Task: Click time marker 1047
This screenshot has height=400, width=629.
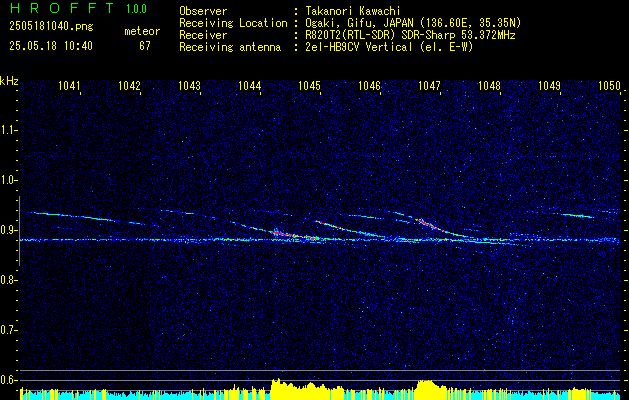Action: (430, 85)
